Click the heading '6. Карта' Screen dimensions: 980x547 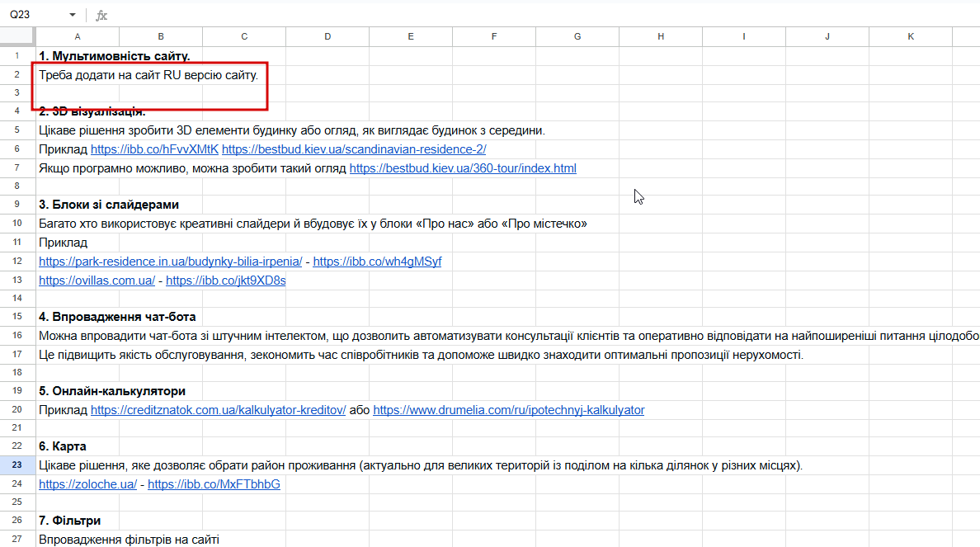(x=63, y=446)
